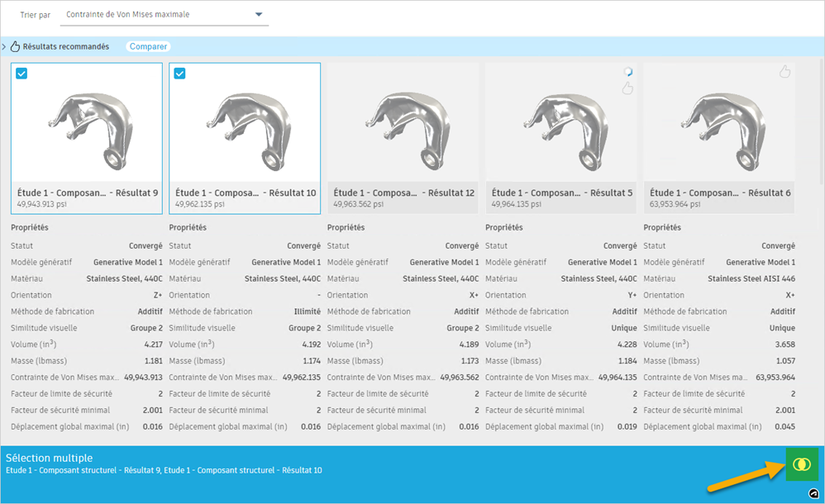Click the mass value '1.057'

(785, 361)
